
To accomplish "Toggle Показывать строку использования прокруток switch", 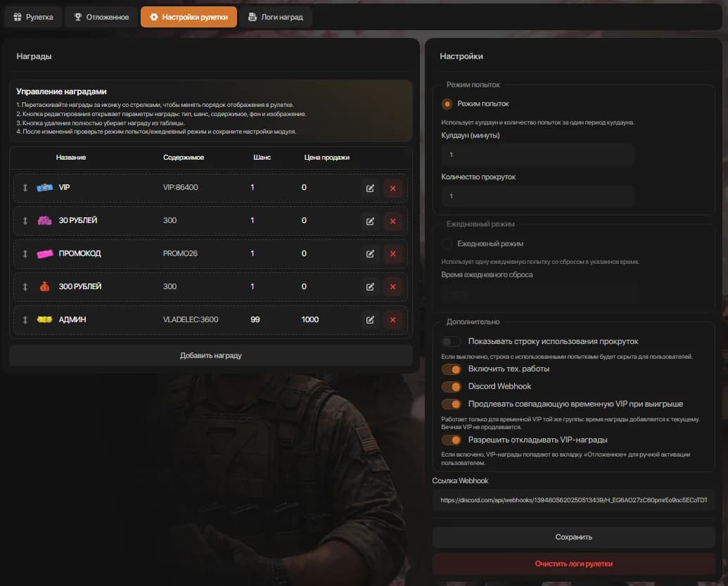I will tap(451, 342).
